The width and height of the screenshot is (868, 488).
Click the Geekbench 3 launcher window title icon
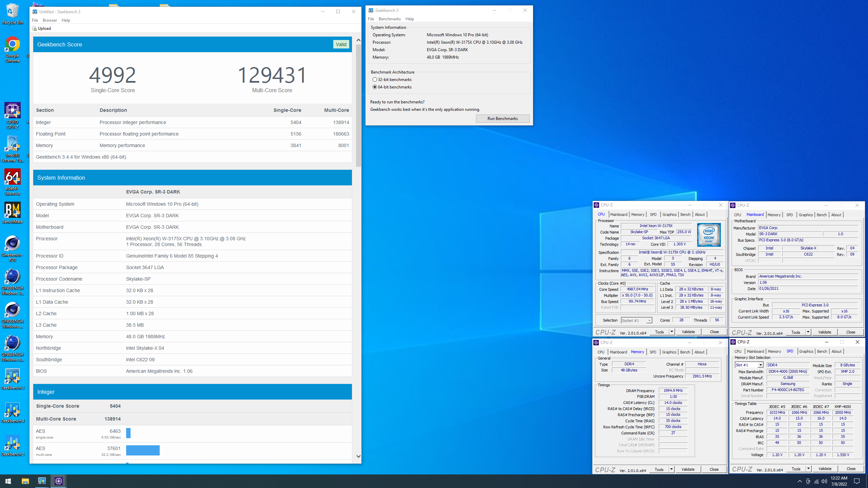371,11
